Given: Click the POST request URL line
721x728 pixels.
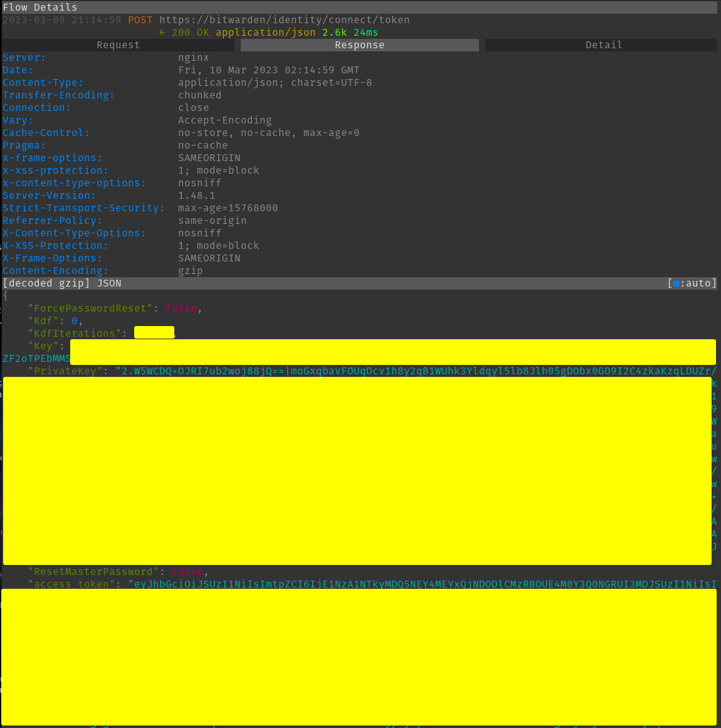Looking at the screenshot, I should [x=284, y=20].
